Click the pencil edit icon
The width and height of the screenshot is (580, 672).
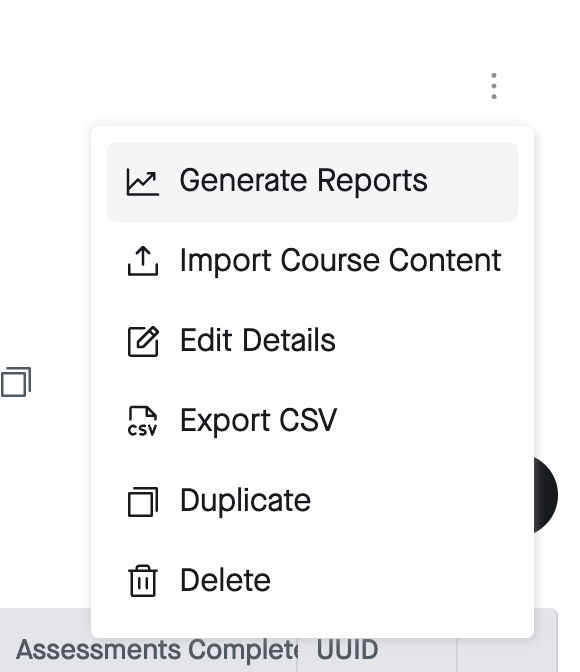point(143,341)
